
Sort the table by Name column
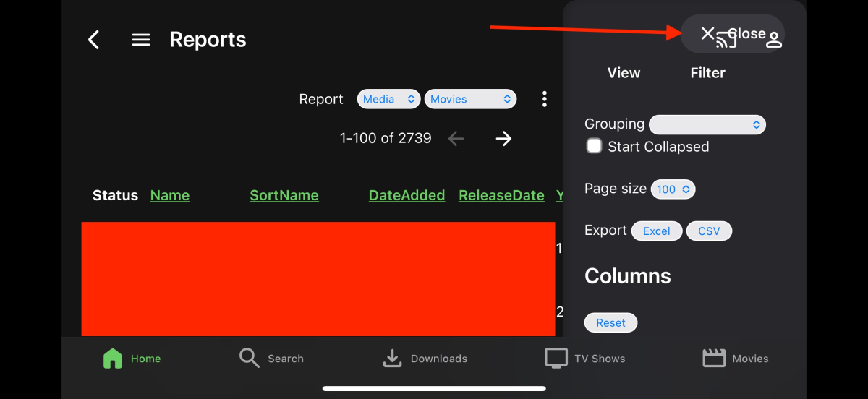pyautogui.click(x=170, y=195)
